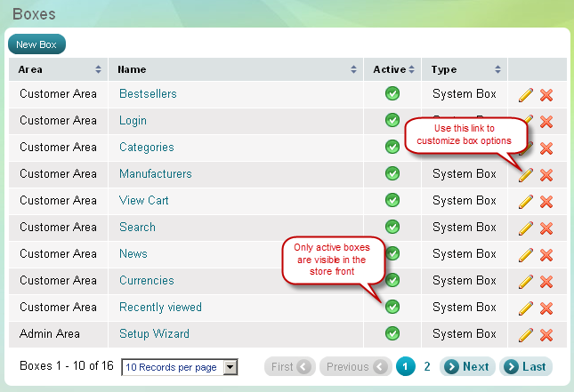Toggle active status of View Cart box
The width and height of the screenshot is (574, 392).
[392, 200]
